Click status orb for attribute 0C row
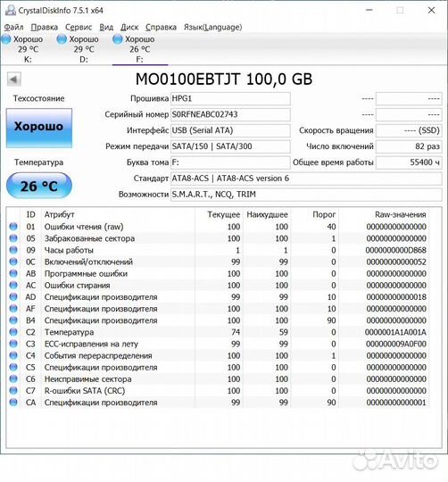 (x=13, y=262)
